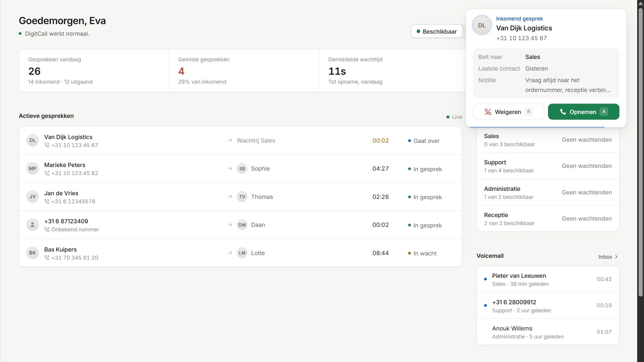The image size is (644, 362).
Task: Click the arrow icon in the Bas Kuipers row
Action: tap(230, 253)
